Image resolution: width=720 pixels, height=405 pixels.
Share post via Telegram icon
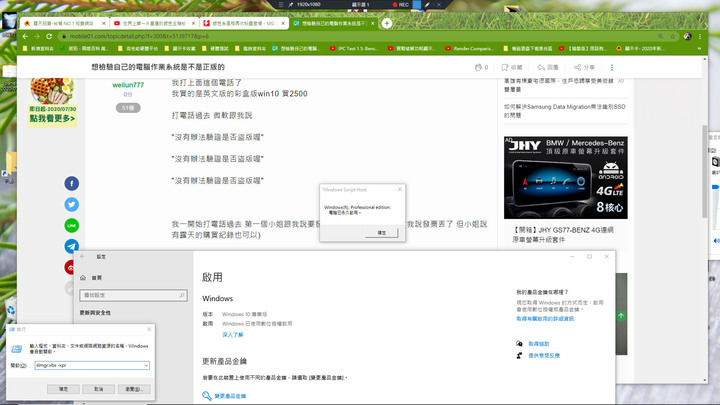[71, 246]
